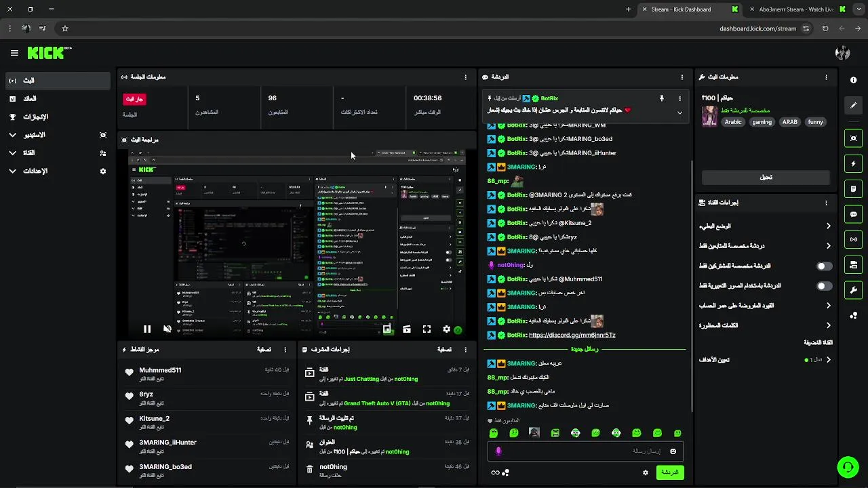This screenshot has height=488, width=868.
Task: Expand the الاستيديو section in the left sidebar
Action: click(13, 135)
